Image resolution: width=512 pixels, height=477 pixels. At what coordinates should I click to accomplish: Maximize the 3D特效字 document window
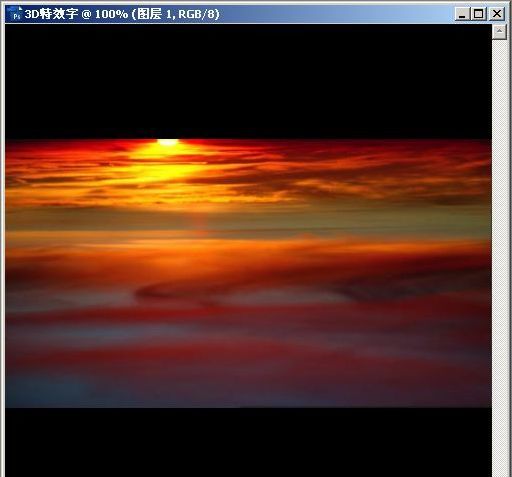(x=479, y=14)
